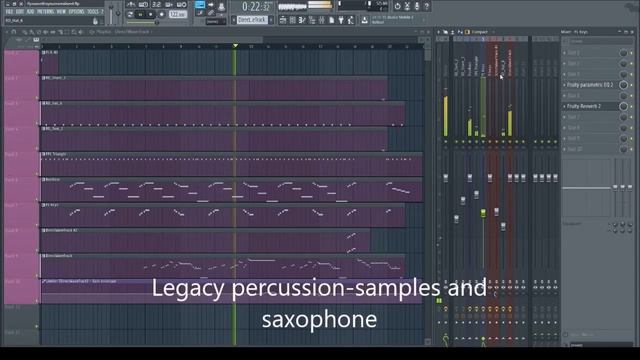
Task: Open the VIEW menu
Action: point(61,12)
